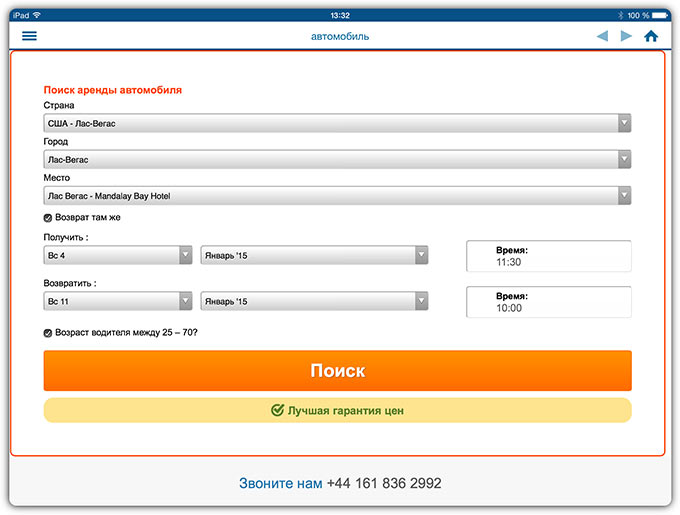Click the Получить label

(x=66, y=237)
